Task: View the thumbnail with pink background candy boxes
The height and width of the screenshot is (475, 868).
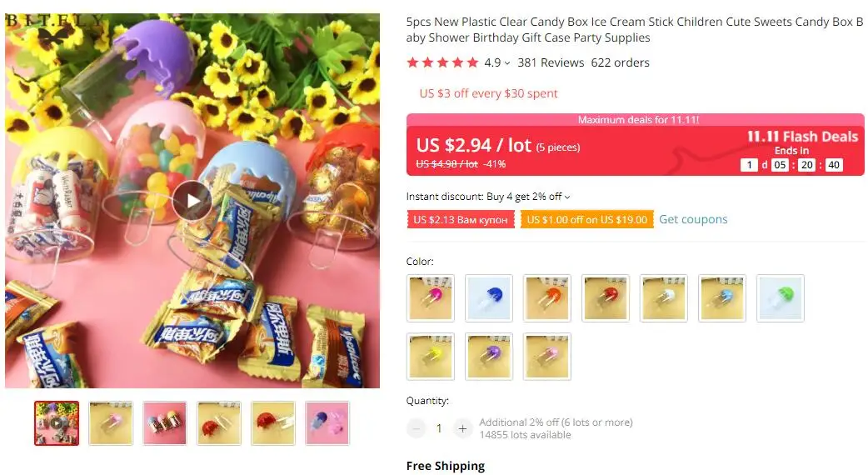Action: pyautogui.click(x=164, y=423)
